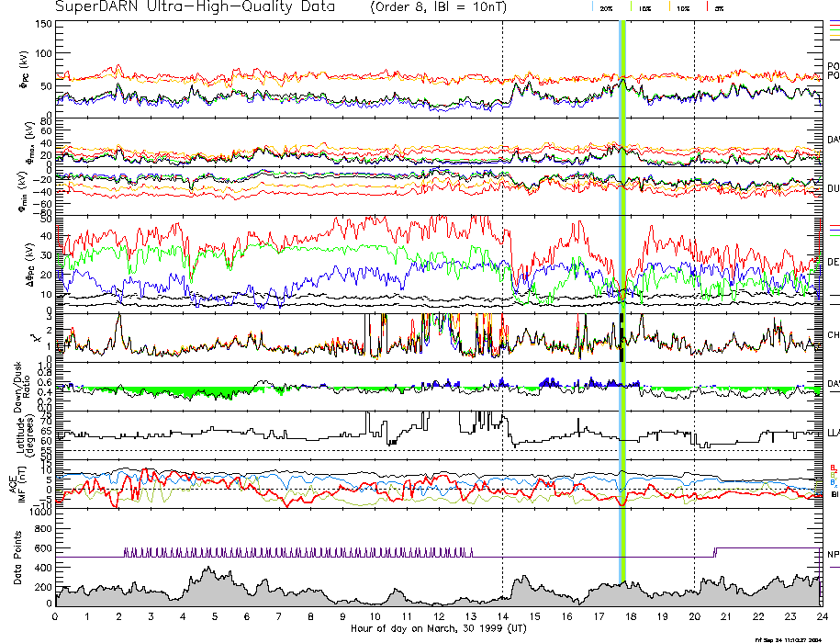The height and width of the screenshot is (643, 840).
Task: Click the red Bz legend label at right
Action: click(832, 468)
